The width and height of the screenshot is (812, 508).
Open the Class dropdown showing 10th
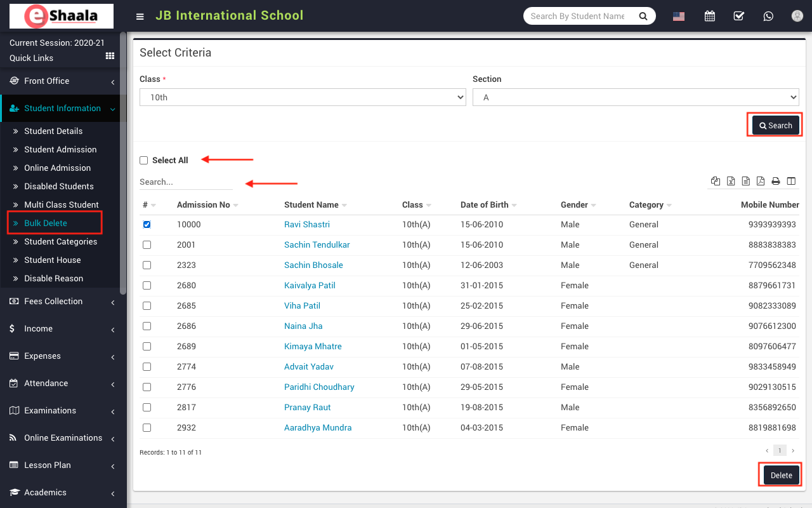(x=303, y=97)
